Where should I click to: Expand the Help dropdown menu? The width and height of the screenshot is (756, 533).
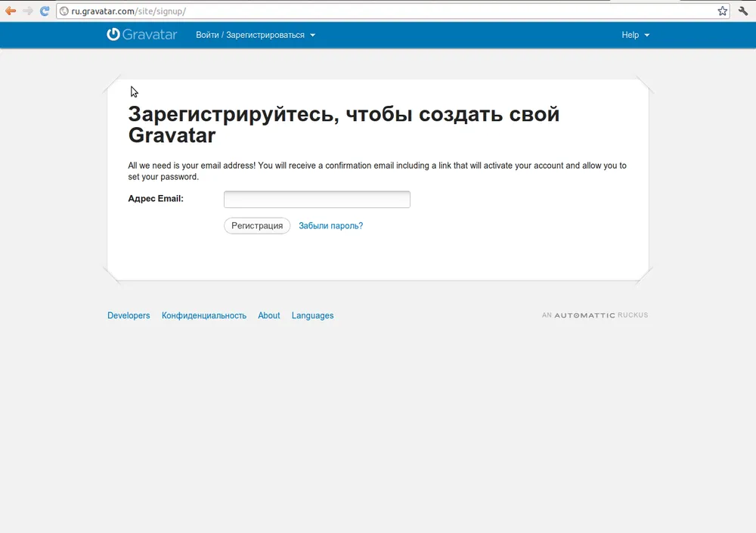[x=635, y=35]
